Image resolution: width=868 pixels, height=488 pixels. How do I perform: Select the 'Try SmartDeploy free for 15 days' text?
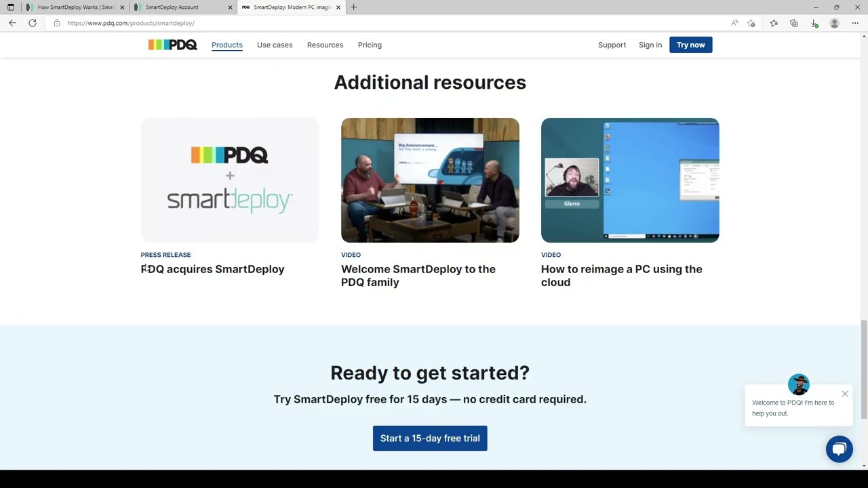(x=430, y=399)
